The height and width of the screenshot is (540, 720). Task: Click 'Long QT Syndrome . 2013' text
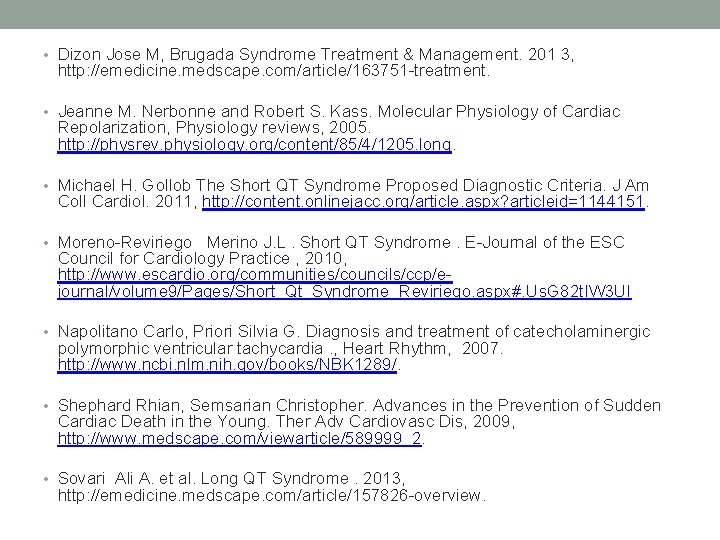tap(301, 478)
